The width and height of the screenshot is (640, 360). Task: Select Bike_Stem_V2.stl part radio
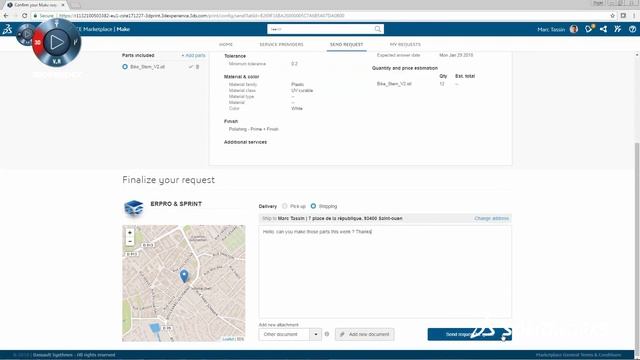tap(125, 67)
